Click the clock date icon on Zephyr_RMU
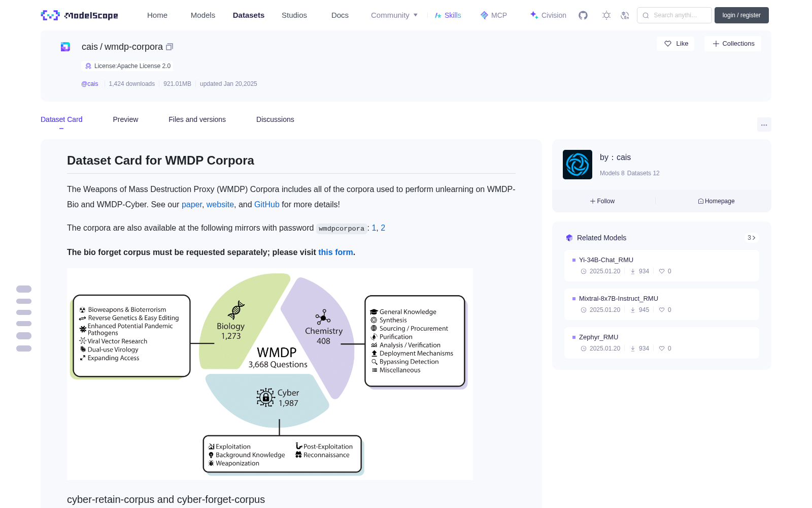812x508 pixels. [x=584, y=348]
